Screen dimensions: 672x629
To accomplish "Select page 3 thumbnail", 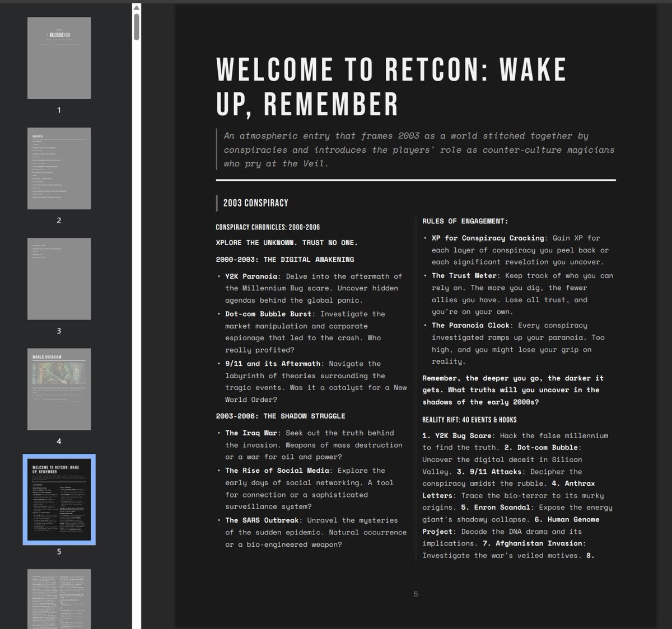I will click(59, 279).
